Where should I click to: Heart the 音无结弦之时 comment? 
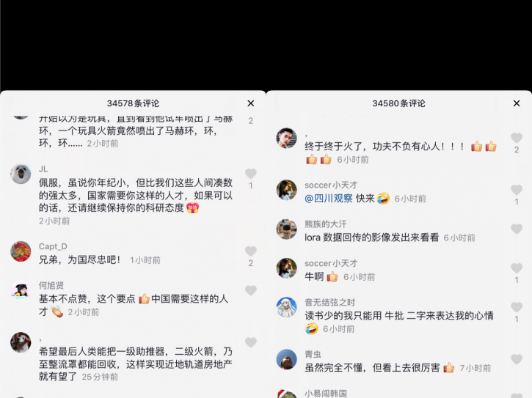517,307
